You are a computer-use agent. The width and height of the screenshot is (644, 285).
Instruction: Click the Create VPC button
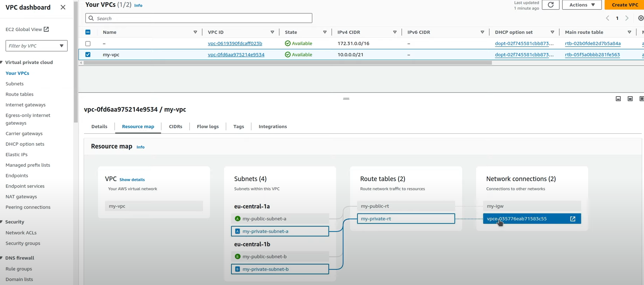click(x=625, y=5)
